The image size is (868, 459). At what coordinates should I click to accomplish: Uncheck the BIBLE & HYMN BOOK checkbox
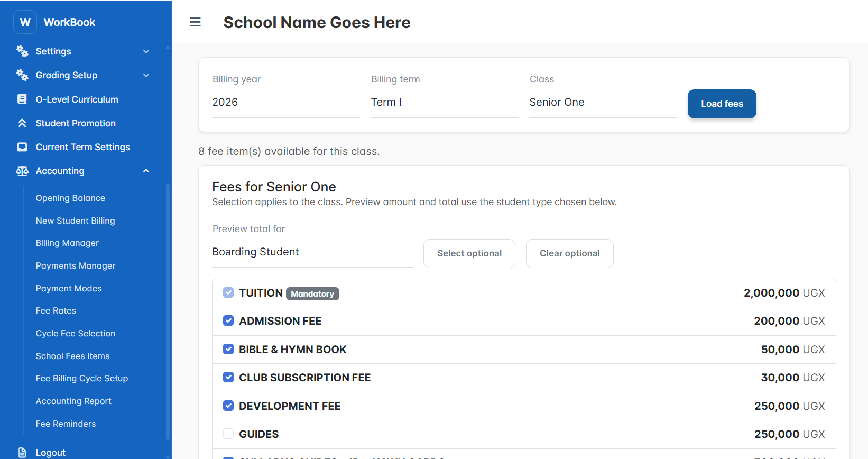coord(228,349)
